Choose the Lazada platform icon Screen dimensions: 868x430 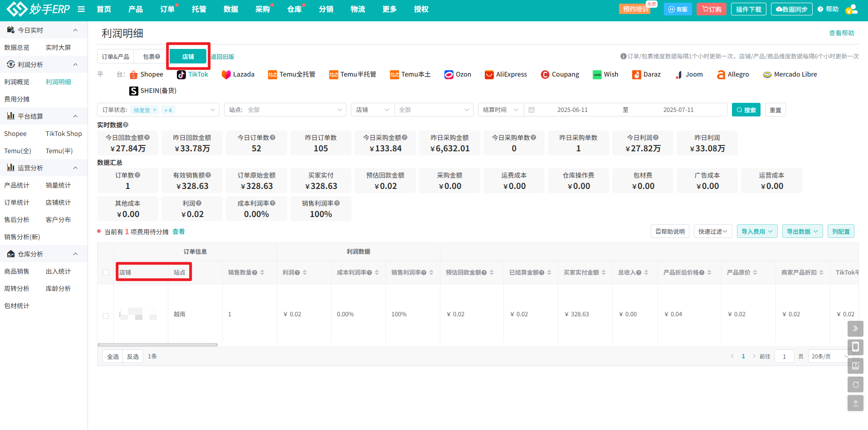(226, 75)
